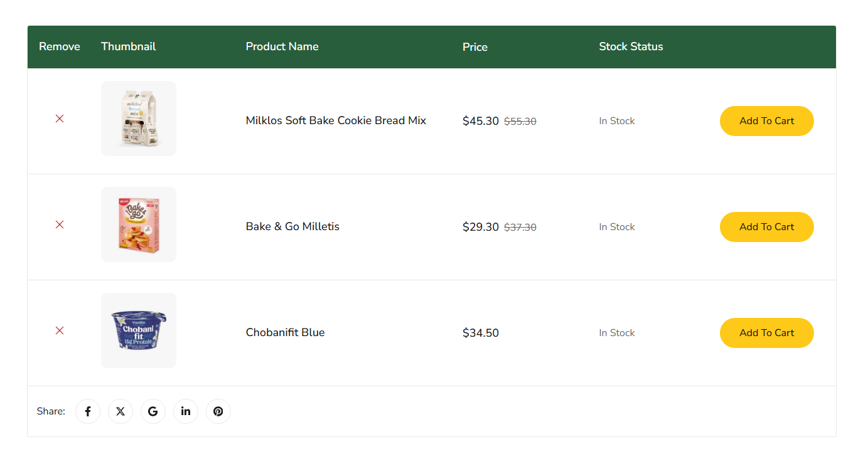Select the $29.30 price

481,227
